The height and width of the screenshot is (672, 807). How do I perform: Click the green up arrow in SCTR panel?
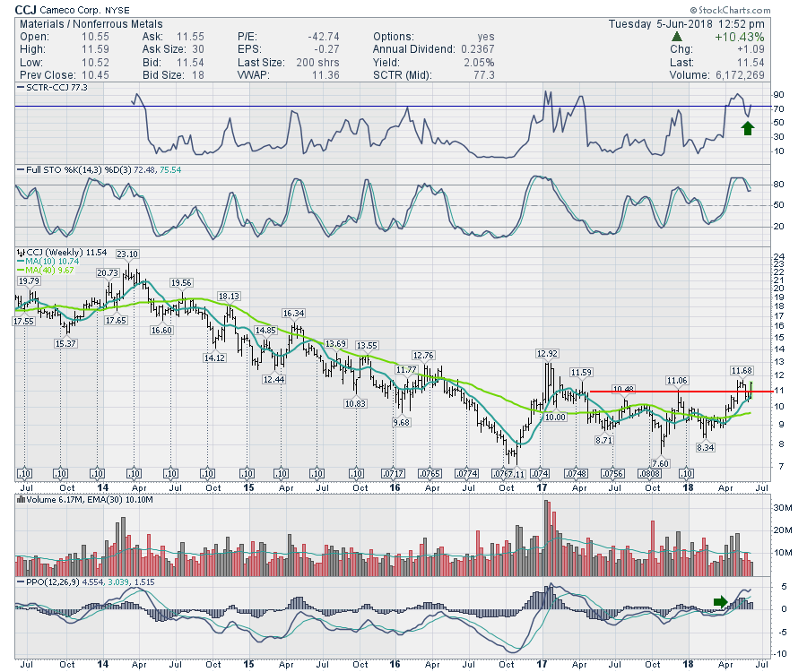[749, 127]
